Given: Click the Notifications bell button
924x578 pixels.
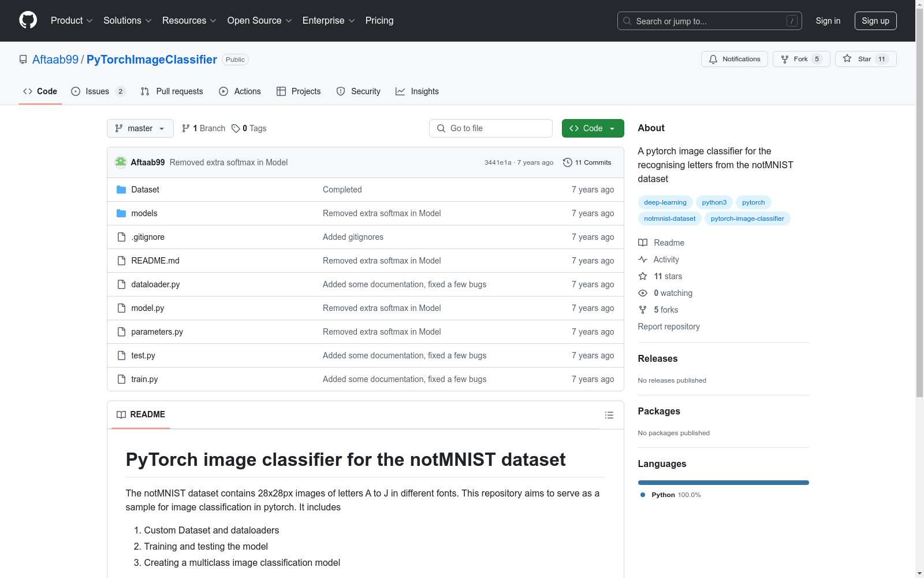Looking at the screenshot, I should click(x=735, y=59).
